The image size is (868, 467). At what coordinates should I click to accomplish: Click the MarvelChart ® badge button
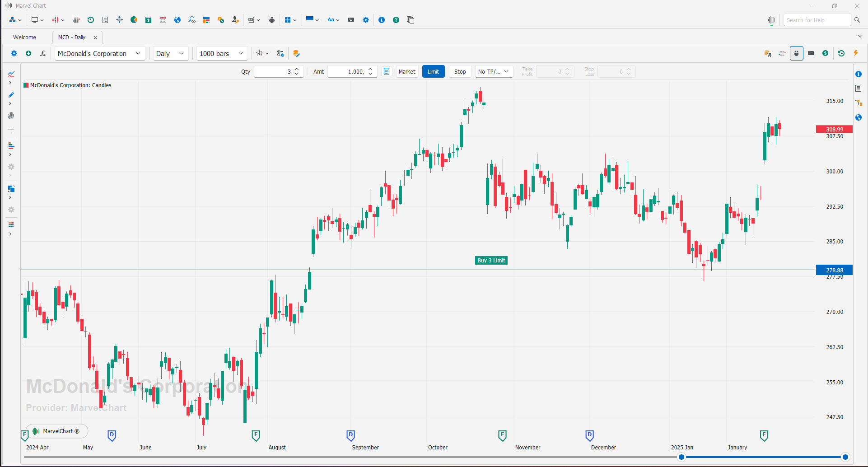tap(57, 431)
